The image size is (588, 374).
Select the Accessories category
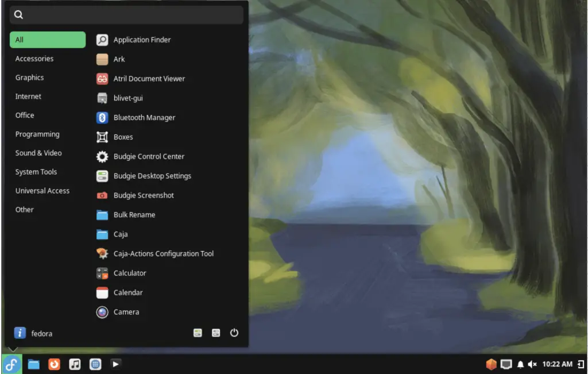[x=48, y=59]
